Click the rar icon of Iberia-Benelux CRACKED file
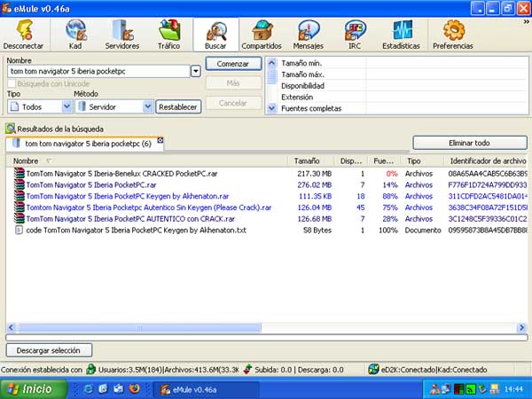Viewport: 532px width, 399px height. coord(20,174)
